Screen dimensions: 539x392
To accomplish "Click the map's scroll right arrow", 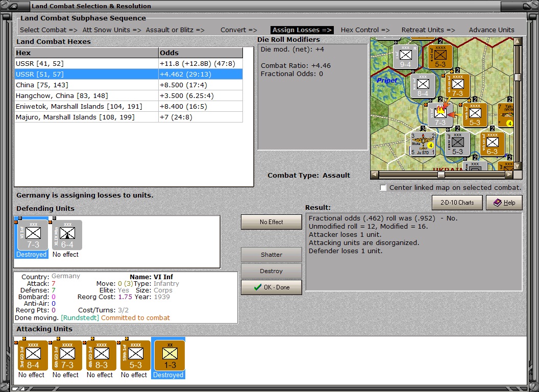I will point(509,175).
